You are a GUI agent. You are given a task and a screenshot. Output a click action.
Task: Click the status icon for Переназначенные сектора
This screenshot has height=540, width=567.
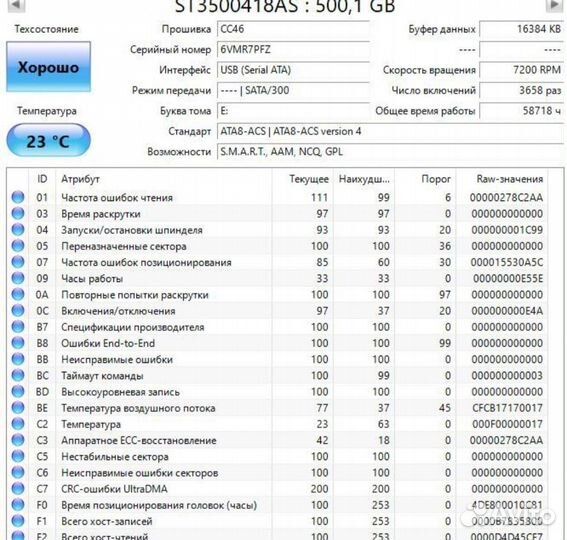pos(18,246)
